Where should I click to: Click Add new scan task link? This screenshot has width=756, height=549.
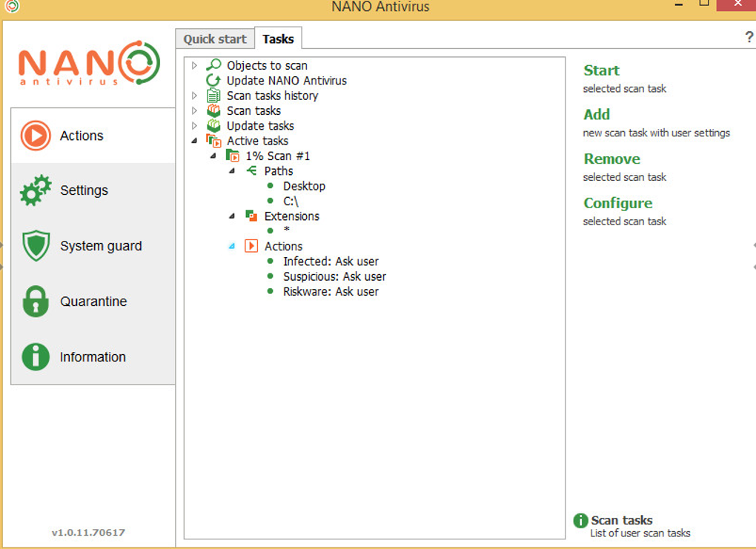[x=597, y=115]
